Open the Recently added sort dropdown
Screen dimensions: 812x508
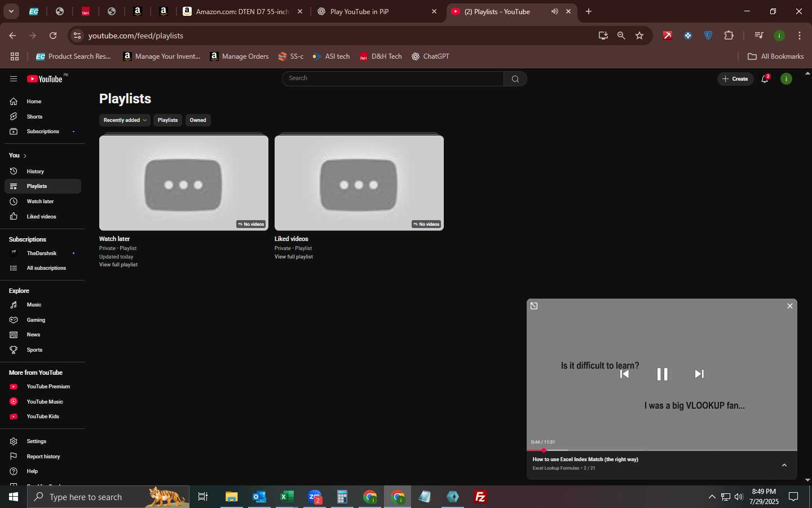125,120
